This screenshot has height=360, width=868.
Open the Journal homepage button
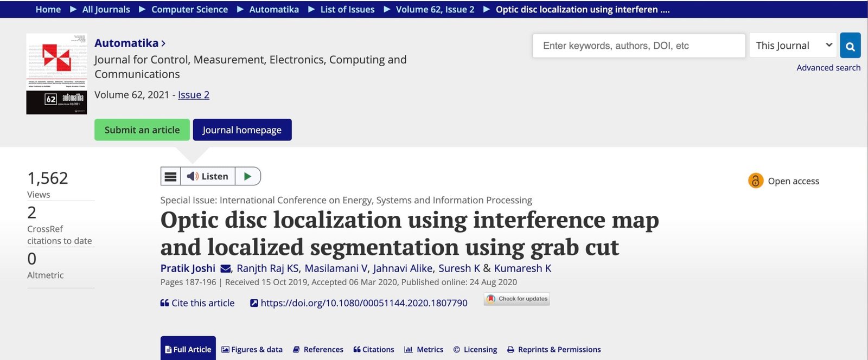[x=242, y=130]
